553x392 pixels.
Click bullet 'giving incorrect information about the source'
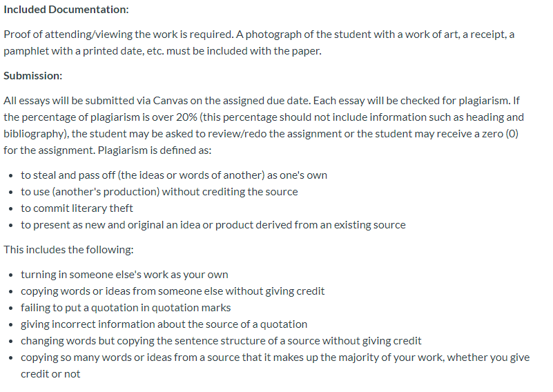tap(164, 324)
